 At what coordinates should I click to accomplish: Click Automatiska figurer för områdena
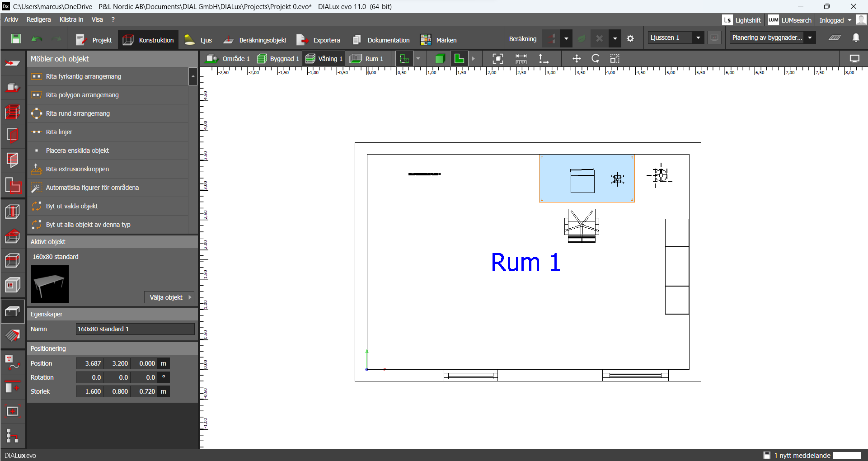pyautogui.click(x=108, y=188)
